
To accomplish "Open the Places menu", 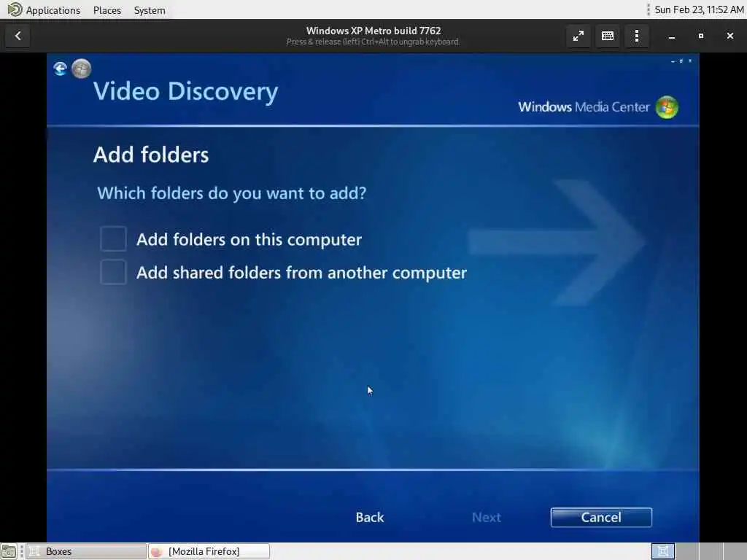I will tap(107, 10).
